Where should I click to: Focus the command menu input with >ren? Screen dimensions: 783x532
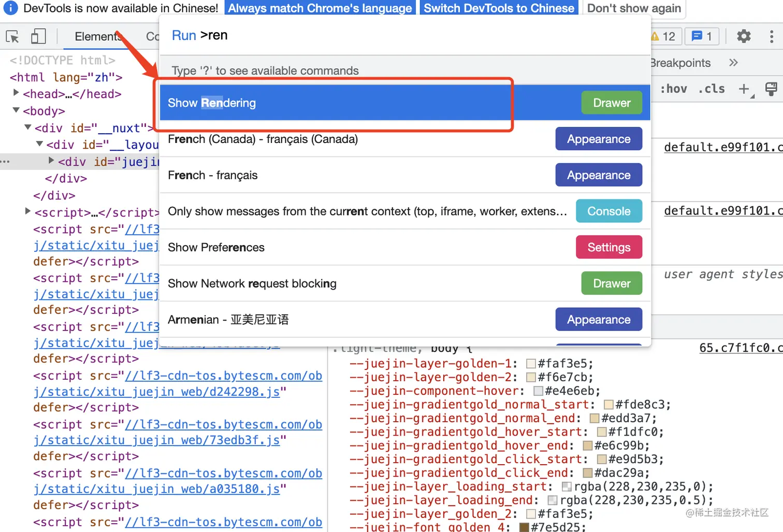pyautogui.click(x=405, y=35)
